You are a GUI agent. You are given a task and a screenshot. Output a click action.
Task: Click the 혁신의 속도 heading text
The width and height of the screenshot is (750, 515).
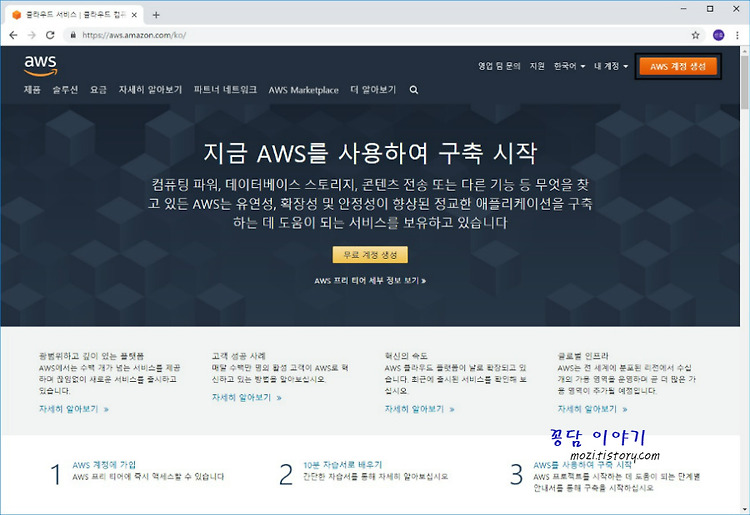point(406,356)
